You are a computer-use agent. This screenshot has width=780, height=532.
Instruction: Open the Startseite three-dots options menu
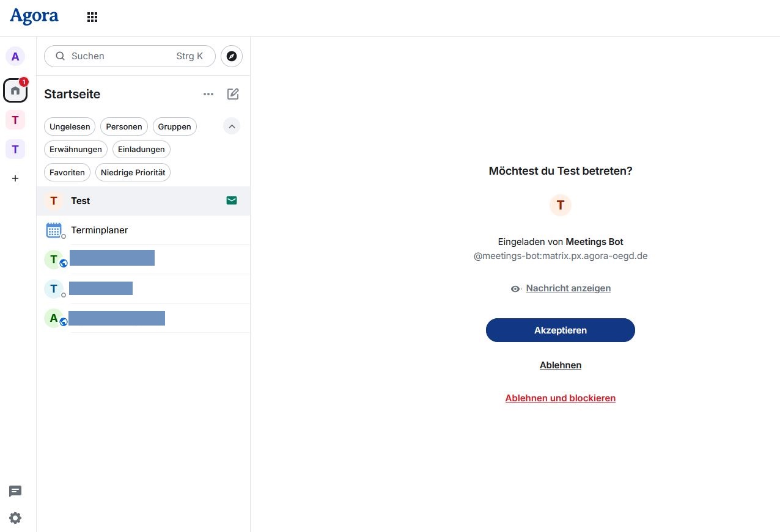pyautogui.click(x=208, y=94)
